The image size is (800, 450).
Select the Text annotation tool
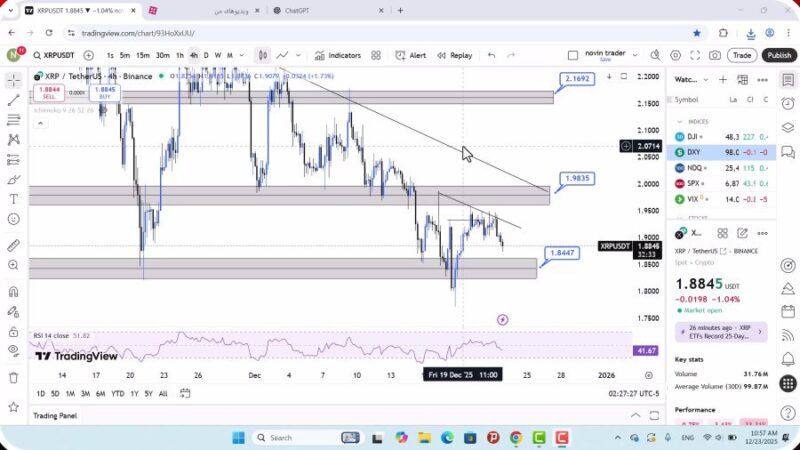pos(14,199)
